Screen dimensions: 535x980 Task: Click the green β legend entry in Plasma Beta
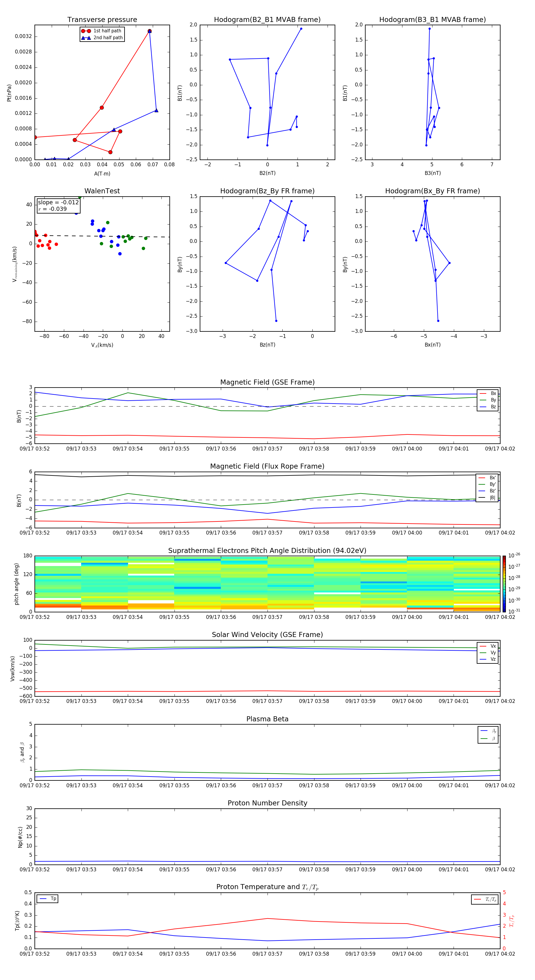488,739
